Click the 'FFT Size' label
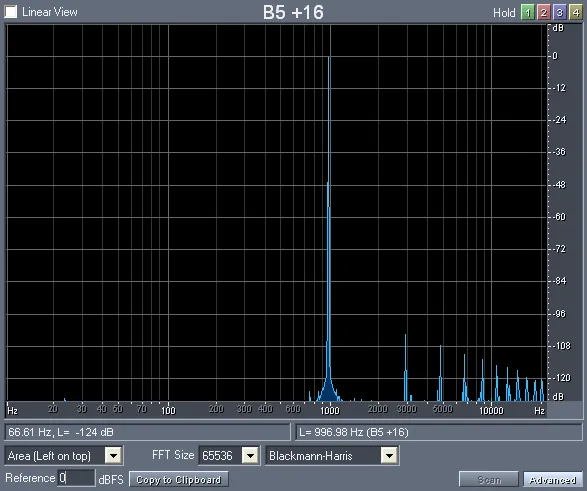Screen dimensions: 587x491 point(173,455)
